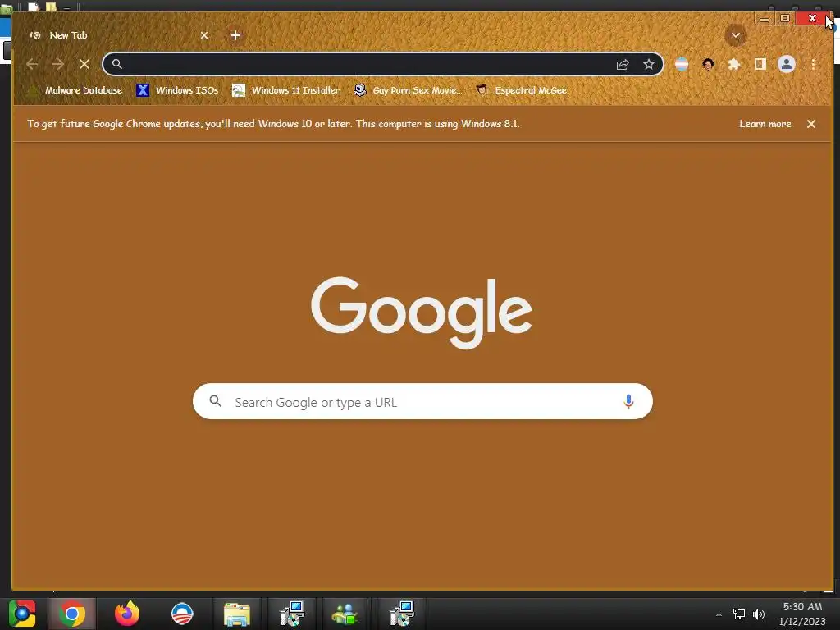Open the Windows ISOs bookmark
840x630 pixels.
[178, 90]
